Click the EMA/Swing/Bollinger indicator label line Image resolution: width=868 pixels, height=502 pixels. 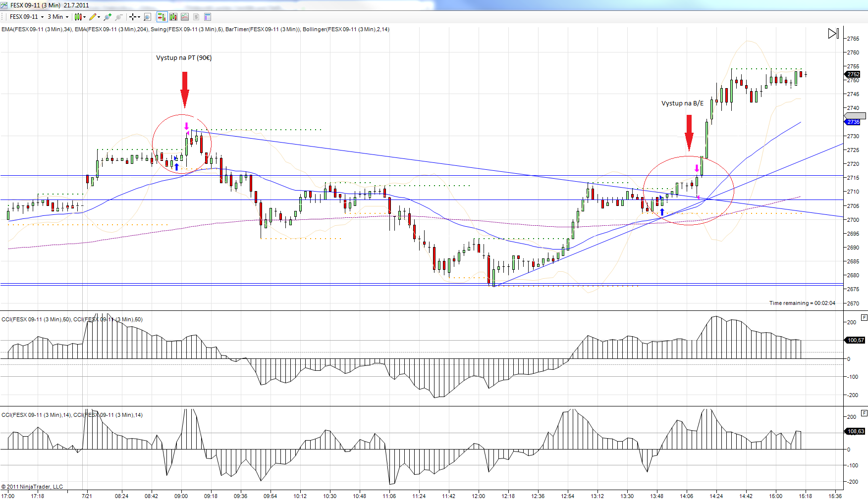195,29
